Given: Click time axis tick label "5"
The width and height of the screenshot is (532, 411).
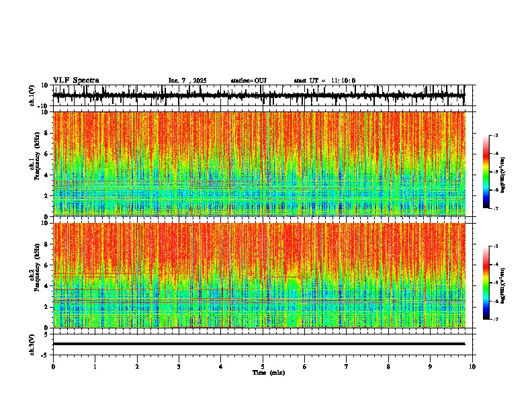Looking at the screenshot, I should coord(263,367).
